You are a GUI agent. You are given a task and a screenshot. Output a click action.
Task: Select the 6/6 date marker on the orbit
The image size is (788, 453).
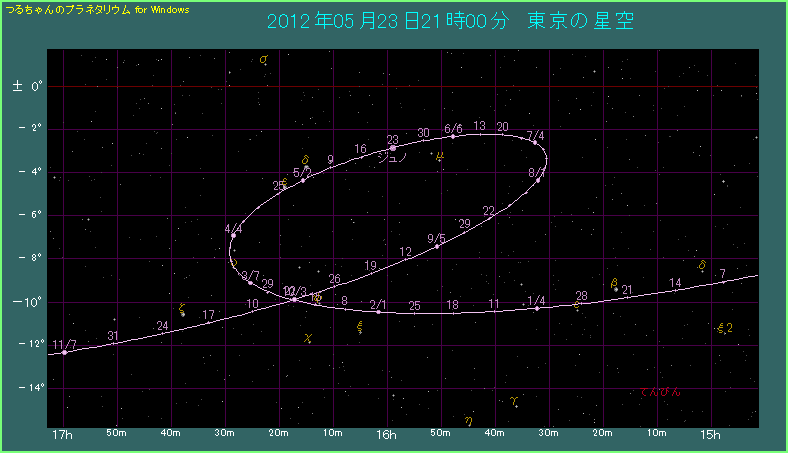(453, 136)
